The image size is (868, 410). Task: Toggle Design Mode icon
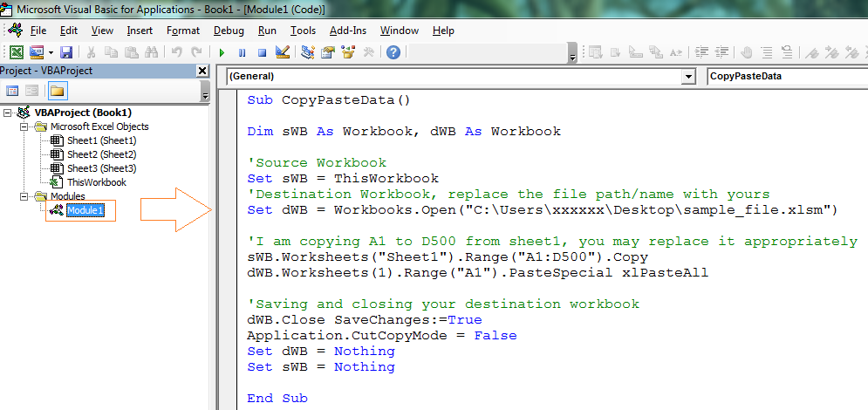pos(283,52)
